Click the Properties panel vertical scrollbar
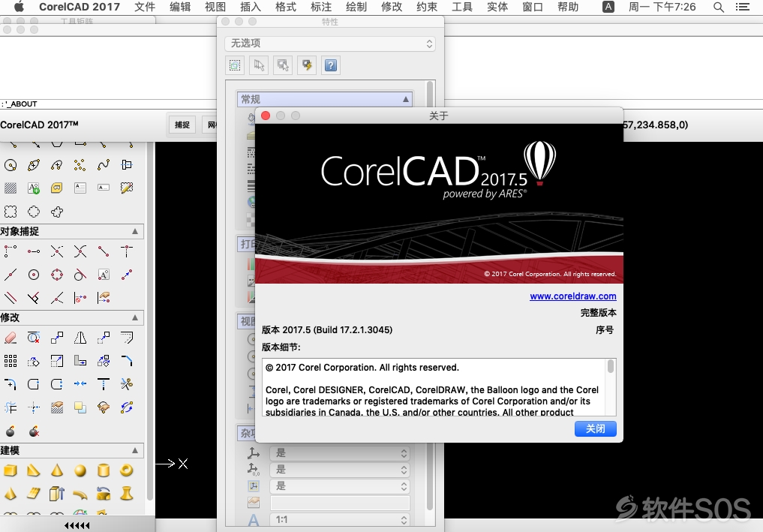 click(x=430, y=297)
